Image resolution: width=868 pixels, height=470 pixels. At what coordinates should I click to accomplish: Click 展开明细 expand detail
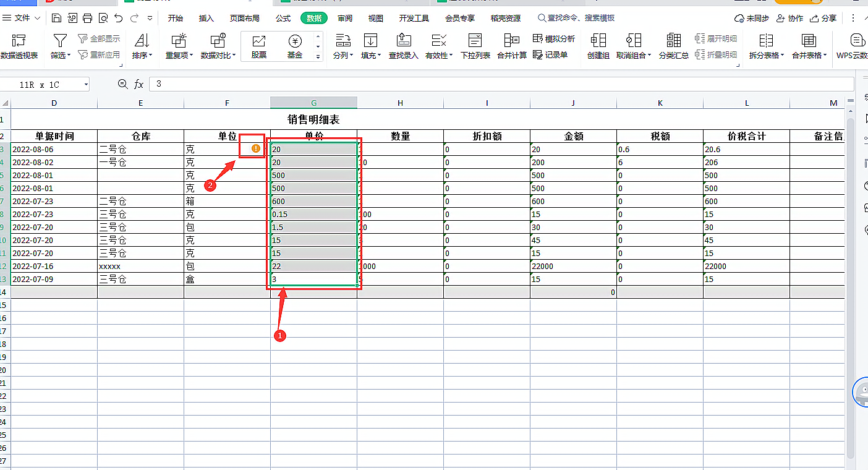coord(716,39)
